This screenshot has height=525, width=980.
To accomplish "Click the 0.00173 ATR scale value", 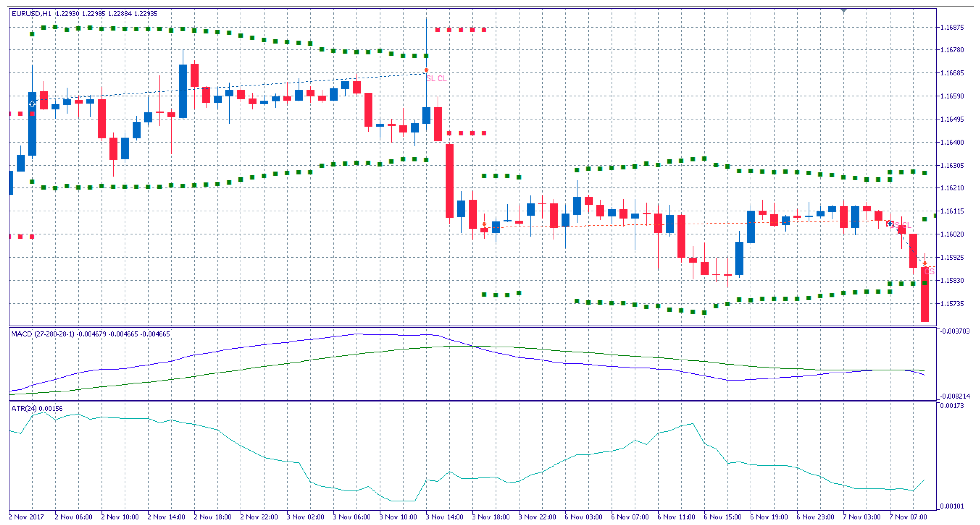I will [952, 406].
